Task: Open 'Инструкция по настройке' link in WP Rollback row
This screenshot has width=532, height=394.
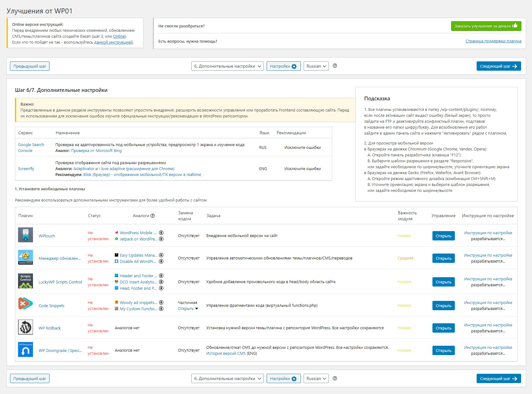Action: click(488, 325)
